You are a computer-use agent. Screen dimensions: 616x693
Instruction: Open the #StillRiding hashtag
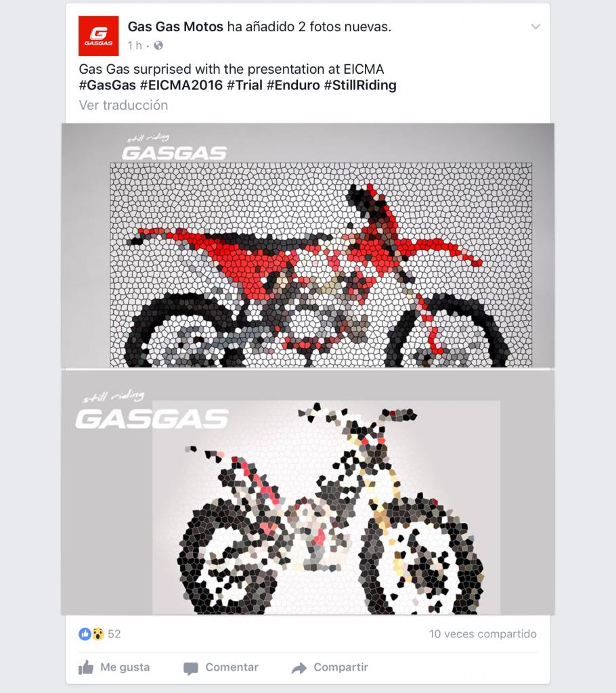point(360,85)
